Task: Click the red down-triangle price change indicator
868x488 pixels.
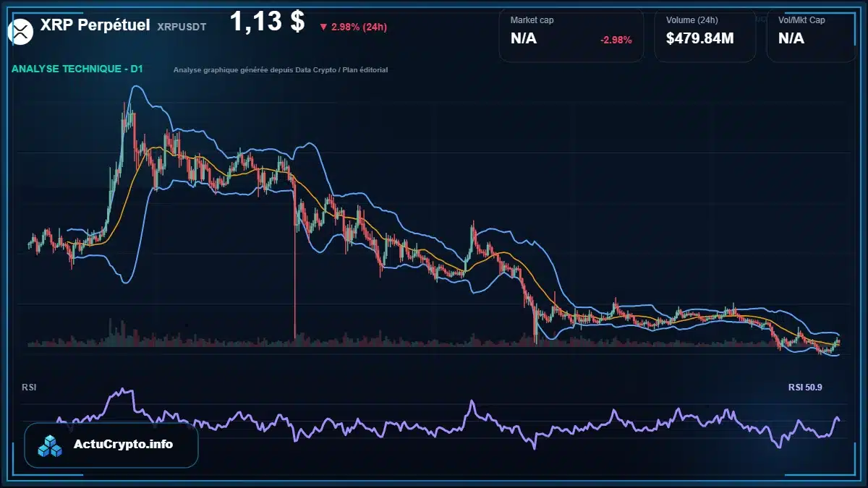Action: (x=323, y=27)
